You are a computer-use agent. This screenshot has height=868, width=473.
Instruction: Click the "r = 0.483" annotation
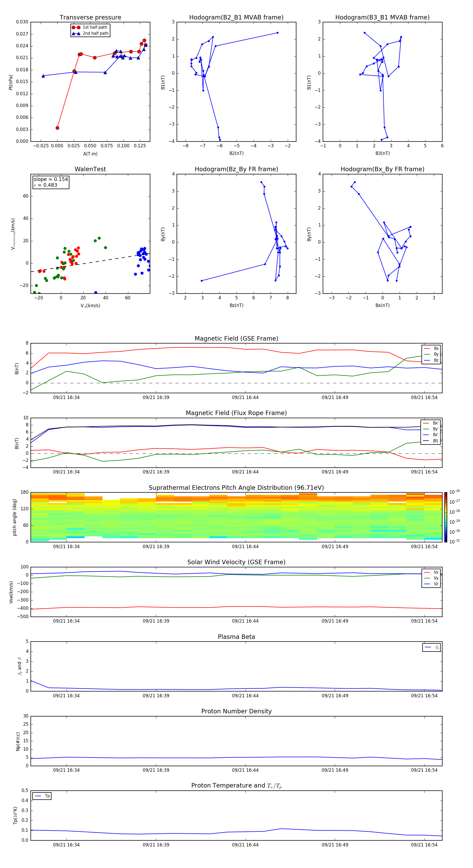[45, 185]
